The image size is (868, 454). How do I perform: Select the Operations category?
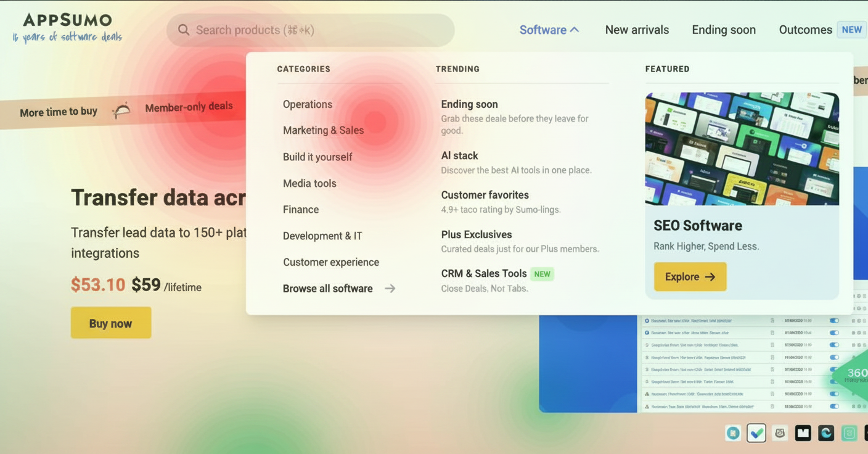[x=308, y=104]
